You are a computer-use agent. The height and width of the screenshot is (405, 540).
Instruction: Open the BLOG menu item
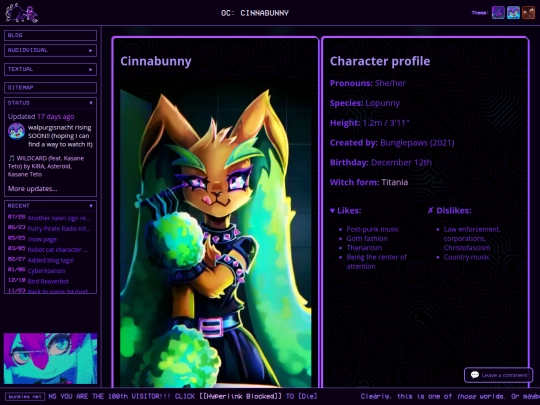tap(50, 35)
